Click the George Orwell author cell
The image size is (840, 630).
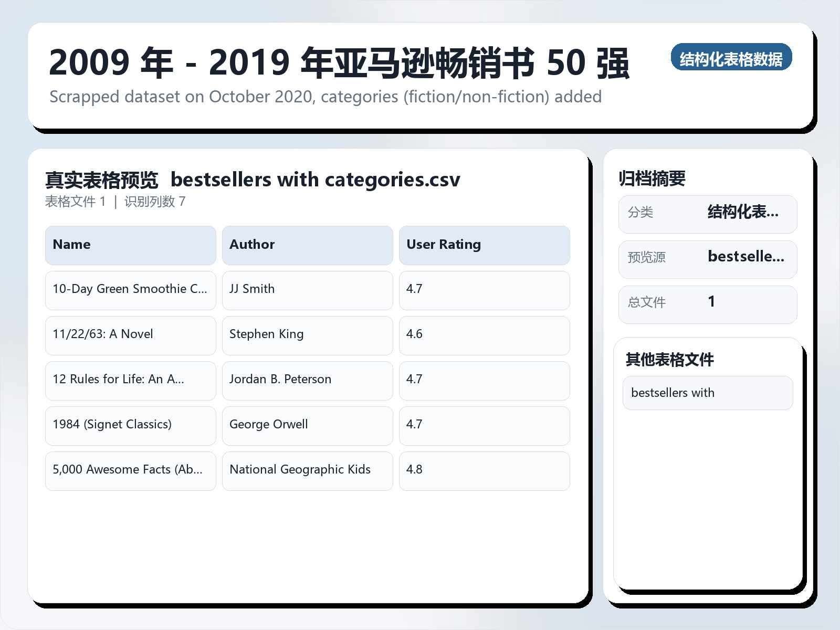307,425
